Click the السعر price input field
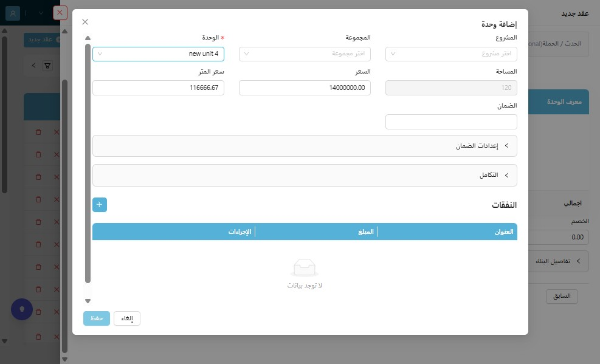Screen dimensions: 600x364 click(x=305, y=88)
